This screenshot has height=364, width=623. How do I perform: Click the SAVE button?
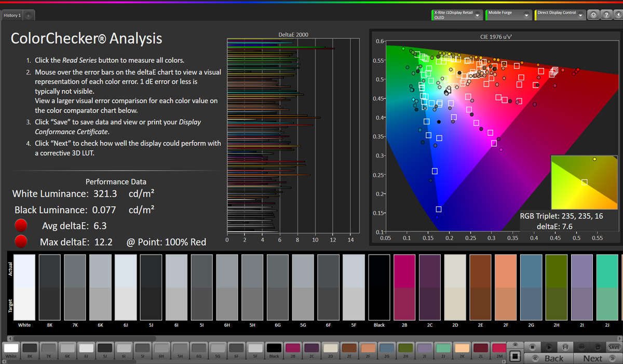click(614, 347)
